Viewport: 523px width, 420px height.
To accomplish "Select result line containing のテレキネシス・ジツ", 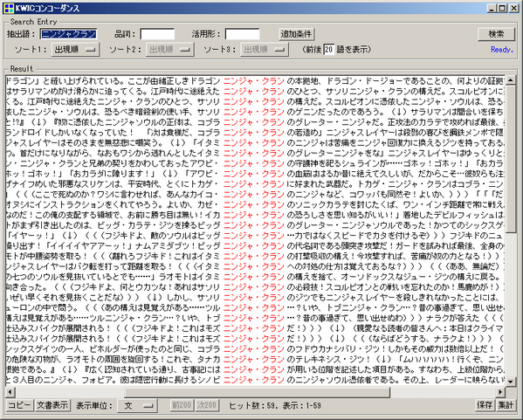I will tap(255, 359).
